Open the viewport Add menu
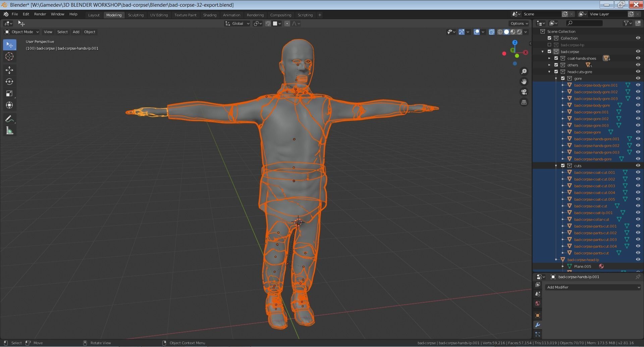Image resolution: width=644 pixels, height=347 pixels. 76,32
